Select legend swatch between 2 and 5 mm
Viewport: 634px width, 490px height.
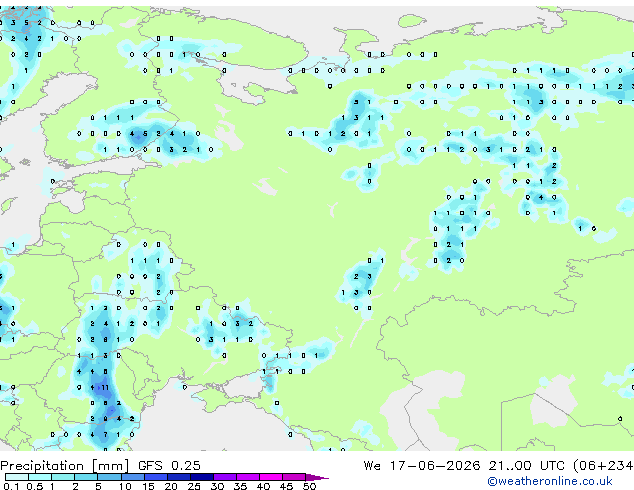coord(86,477)
